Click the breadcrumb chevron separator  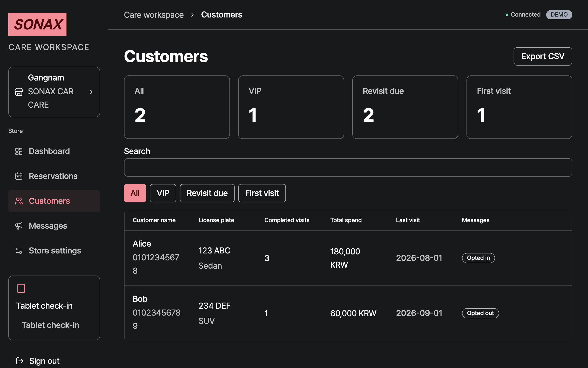(192, 15)
